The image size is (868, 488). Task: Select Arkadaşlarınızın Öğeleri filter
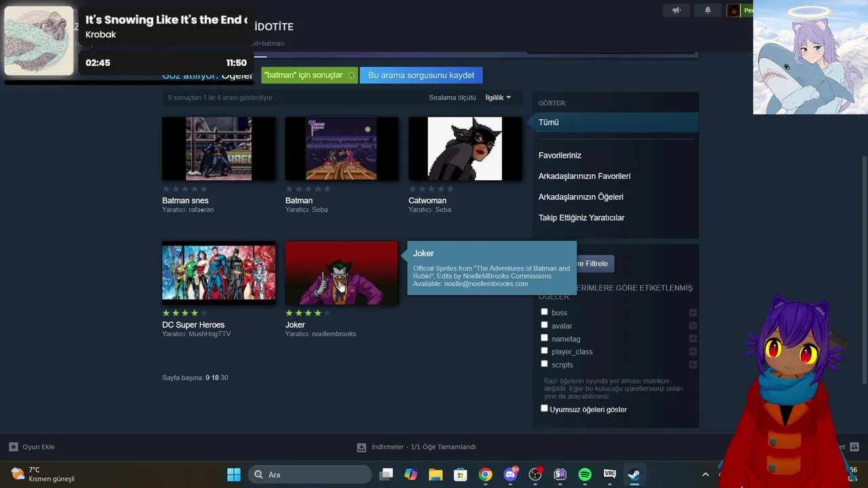(580, 197)
